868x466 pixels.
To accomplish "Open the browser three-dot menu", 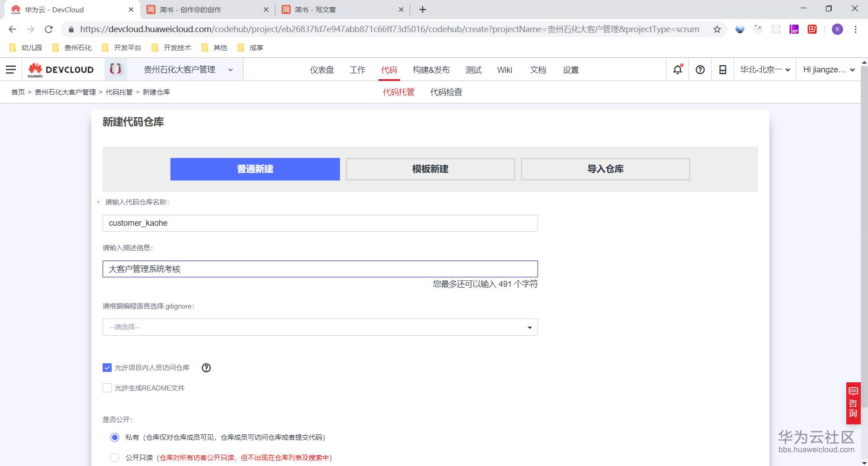I will pyautogui.click(x=855, y=29).
